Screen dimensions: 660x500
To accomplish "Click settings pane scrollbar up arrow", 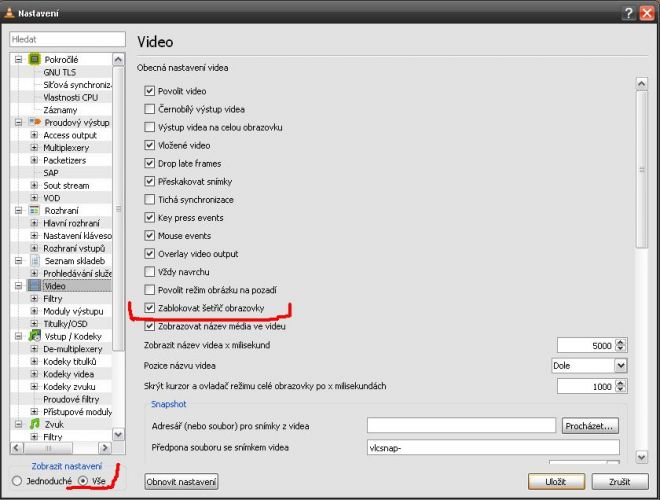I will (x=641, y=84).
